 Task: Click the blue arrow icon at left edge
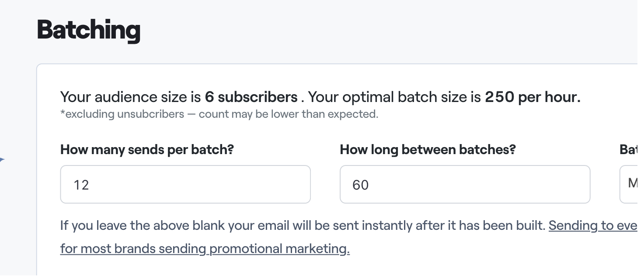[2, 160]
